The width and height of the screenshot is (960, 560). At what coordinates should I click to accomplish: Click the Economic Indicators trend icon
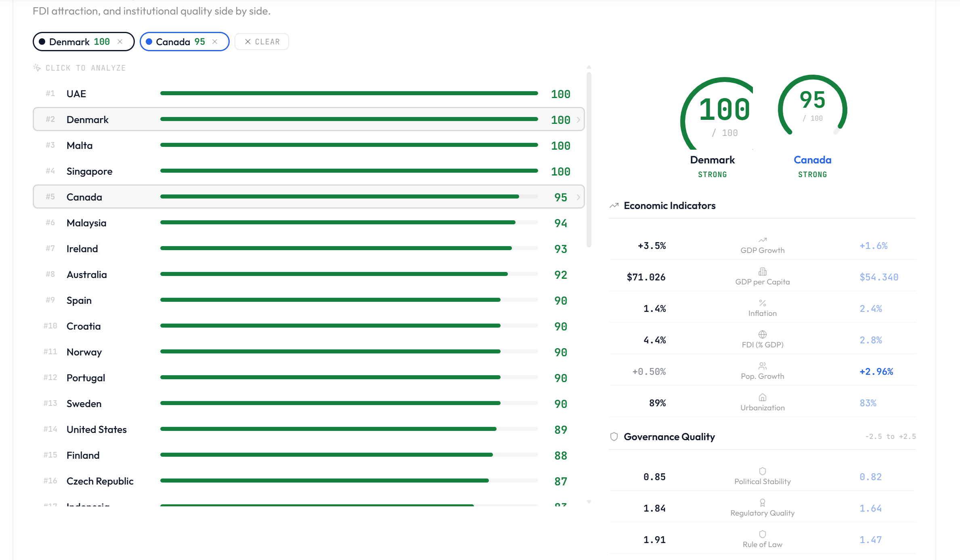coord(614,206)
